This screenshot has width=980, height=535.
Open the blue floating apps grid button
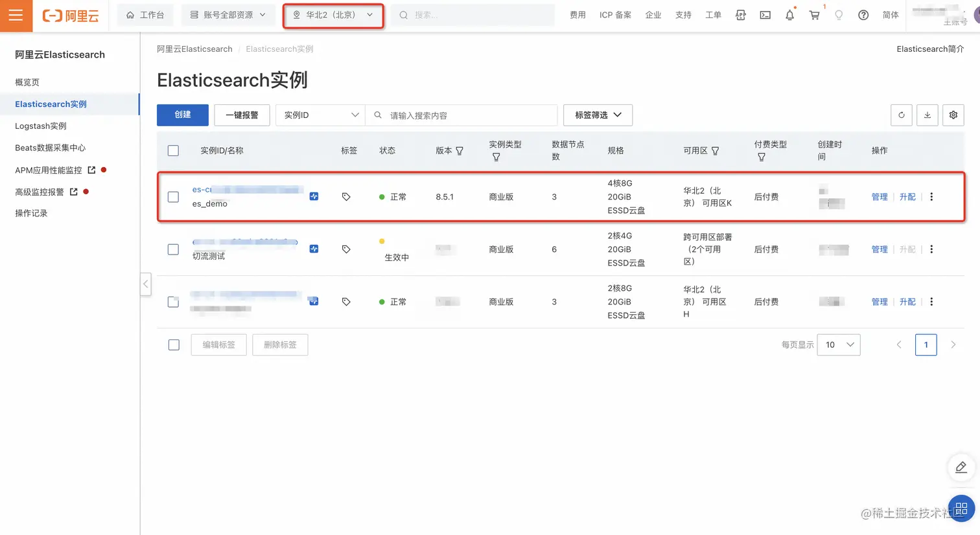pyautogui.click(x=961, y=508)
